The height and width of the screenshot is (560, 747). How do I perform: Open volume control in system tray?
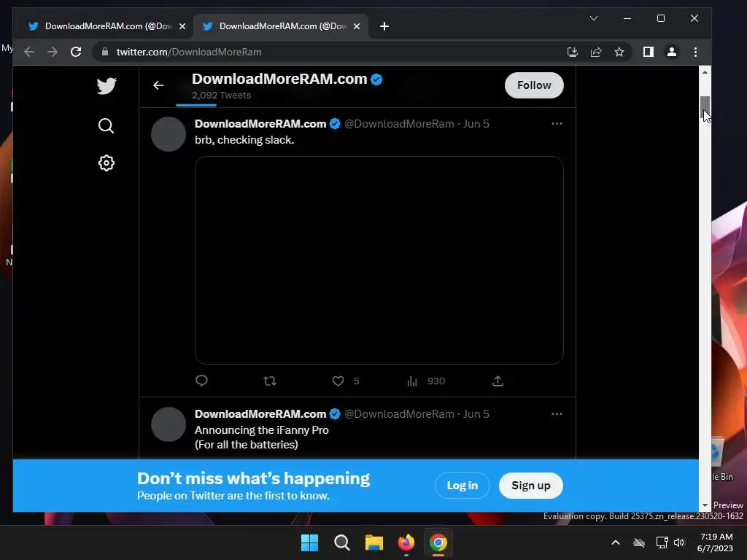coord(679,542)
